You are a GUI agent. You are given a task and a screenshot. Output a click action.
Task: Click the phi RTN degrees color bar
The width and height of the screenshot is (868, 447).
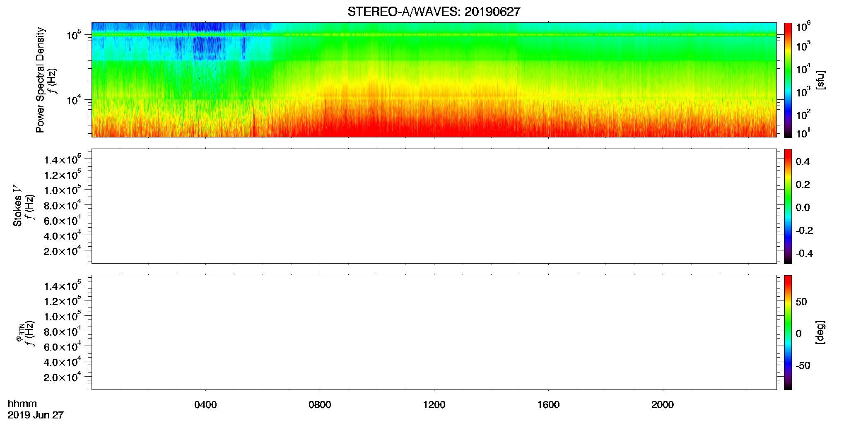(x=788, y=332)
